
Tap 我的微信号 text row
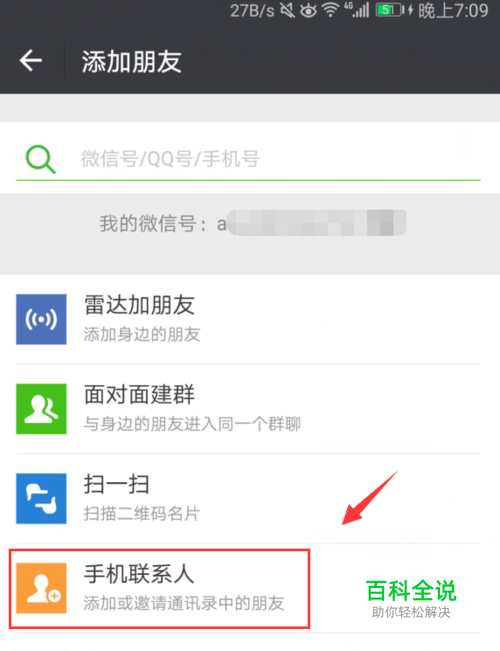coord(252,224)
